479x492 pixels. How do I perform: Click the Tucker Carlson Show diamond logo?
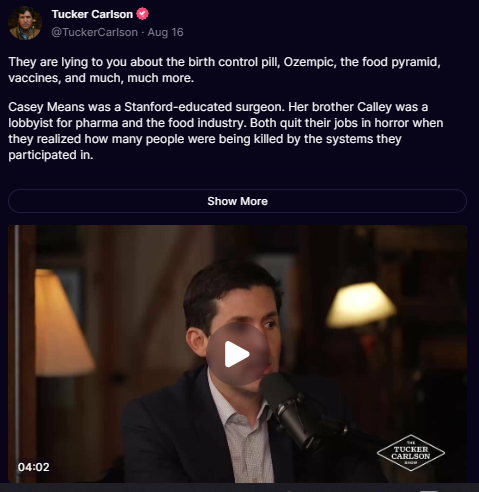pyautogui.click(x=411, y=453)
